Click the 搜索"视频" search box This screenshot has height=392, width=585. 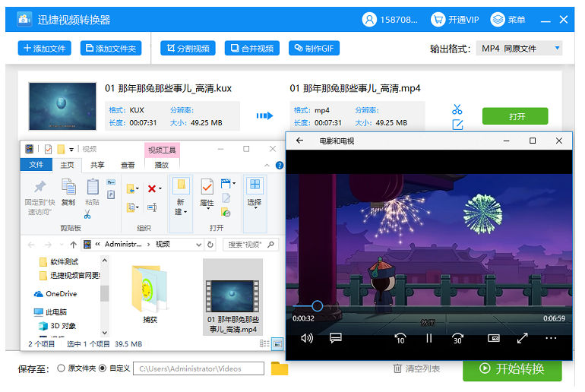pos(251,245)
